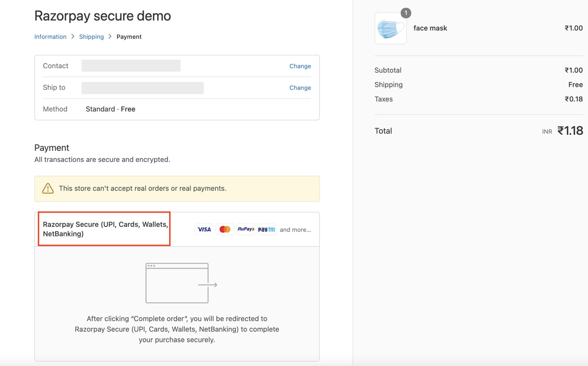Click the Taxes label

383,99
